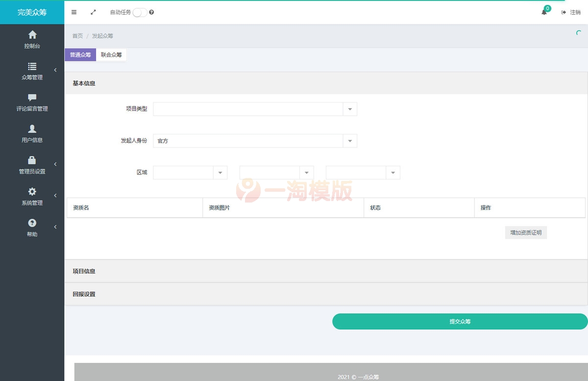The width and height of the screenshot is (588, 381).
Task: Click the 增加资质证明 button
Action: click(526, 232)
